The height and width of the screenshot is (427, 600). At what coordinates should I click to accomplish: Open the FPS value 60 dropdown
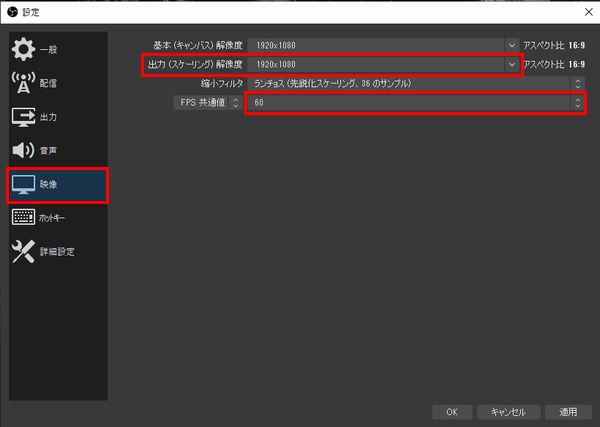(x=416, y=103)
